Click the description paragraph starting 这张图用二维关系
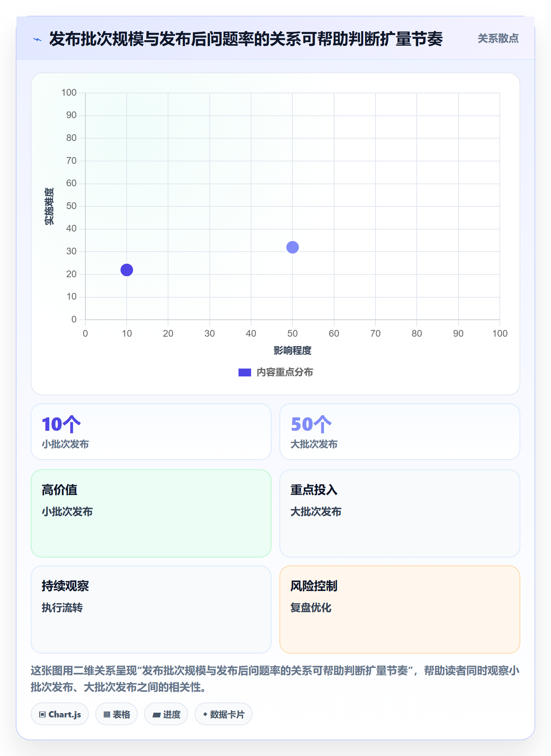This screenshot has width=551, height=756. pos(275,679)
